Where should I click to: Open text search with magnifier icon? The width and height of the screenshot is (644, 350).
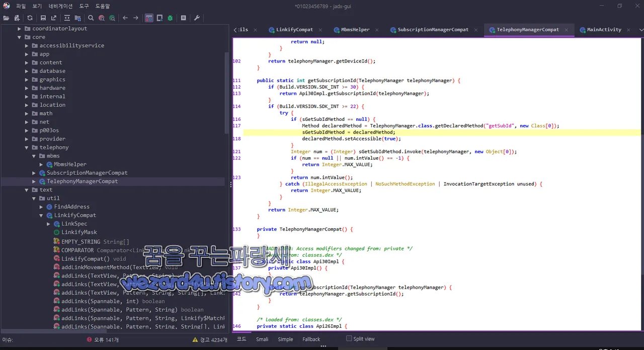coord(91,18)
